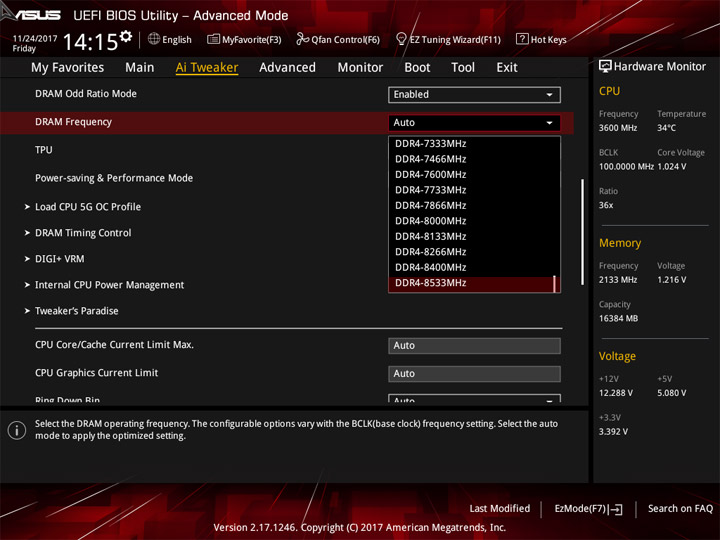The image size is (720, 540).
Task: Go to the Advanced tab
Action: point(287,68)
